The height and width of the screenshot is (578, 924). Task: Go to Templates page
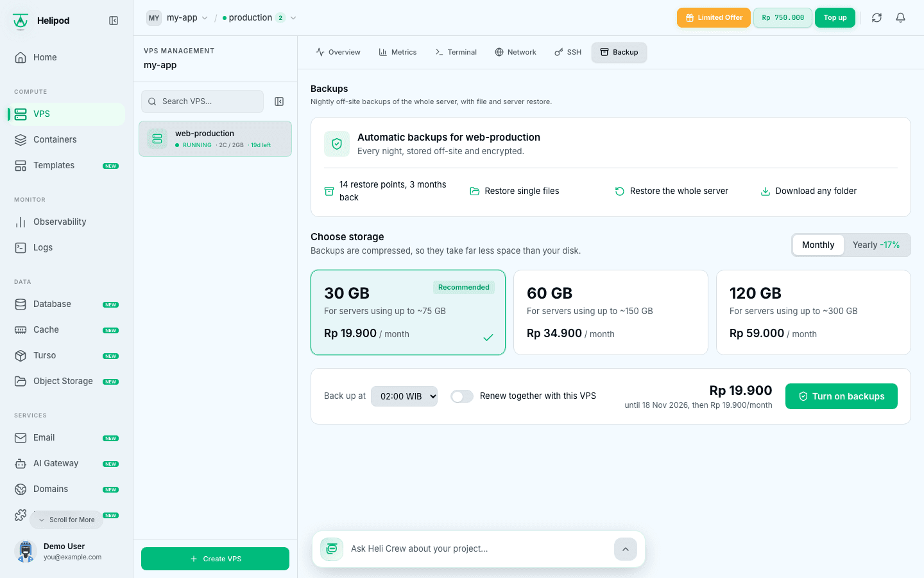tap(67, 165)
